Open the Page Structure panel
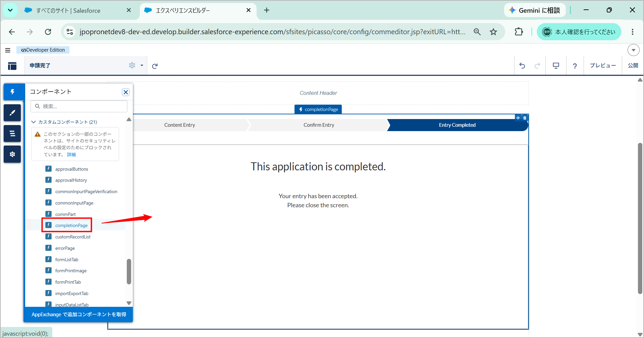644x338 pixels. tap(12, 133)
